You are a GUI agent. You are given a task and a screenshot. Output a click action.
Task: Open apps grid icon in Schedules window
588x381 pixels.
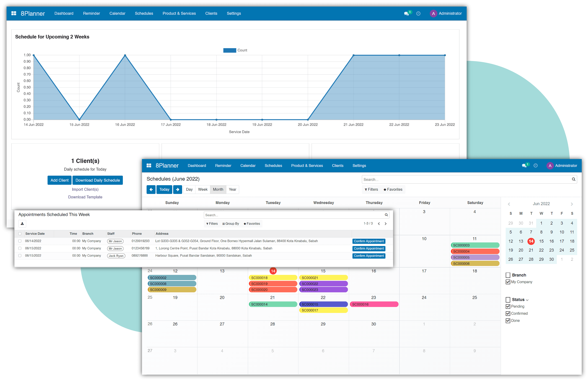tap(149, 165)
